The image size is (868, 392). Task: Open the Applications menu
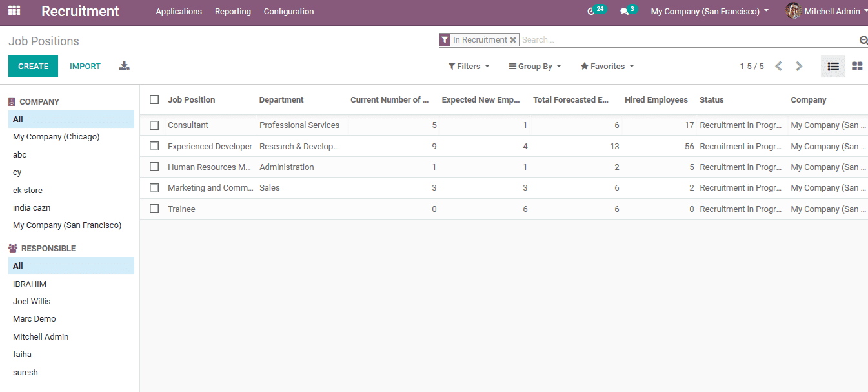(179, 12)
